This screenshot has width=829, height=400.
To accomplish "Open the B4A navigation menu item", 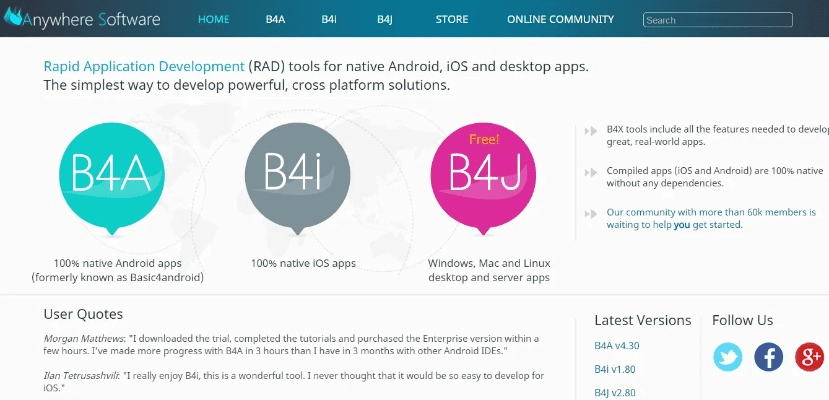I will (276, 20).
